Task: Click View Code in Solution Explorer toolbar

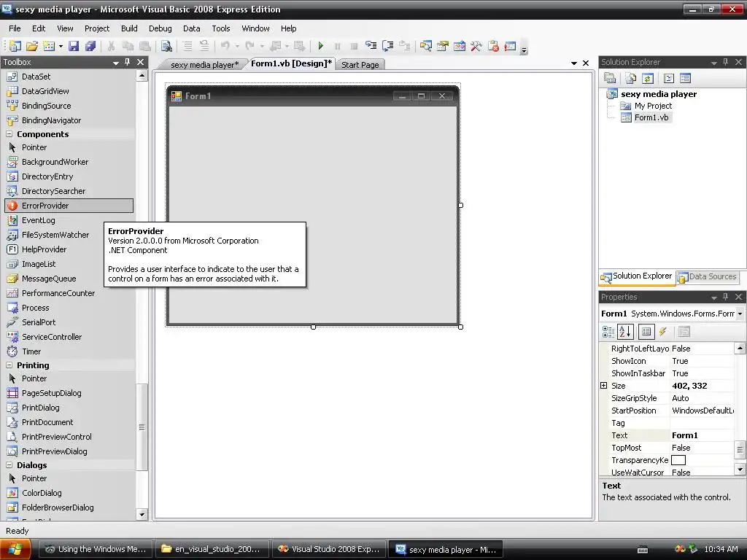Action: (x=669, y=78)
